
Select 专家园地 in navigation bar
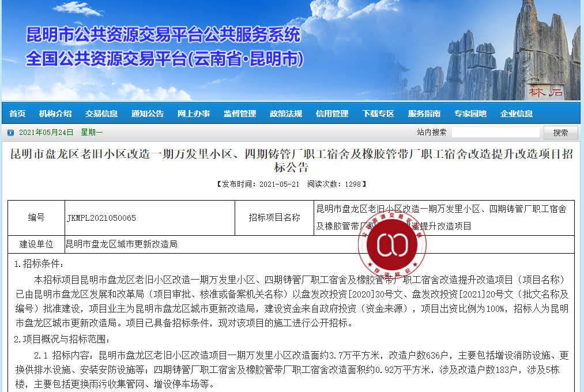pyautogui.click(x=470, y=114)
